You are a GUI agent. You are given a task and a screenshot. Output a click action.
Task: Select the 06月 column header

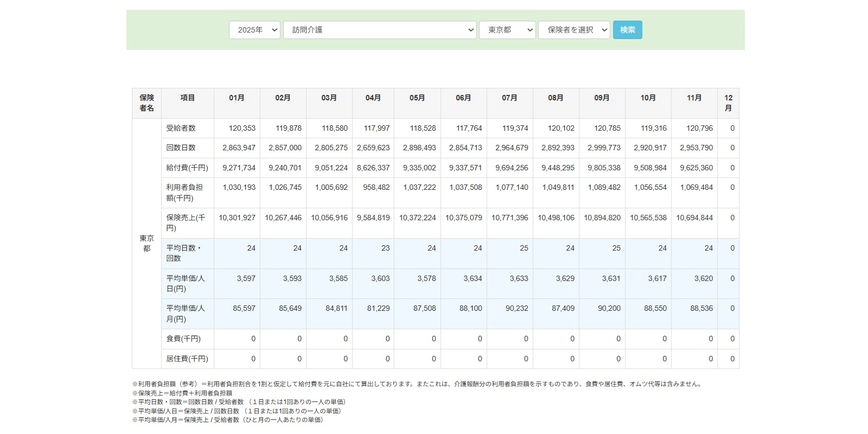click(463, 98)
